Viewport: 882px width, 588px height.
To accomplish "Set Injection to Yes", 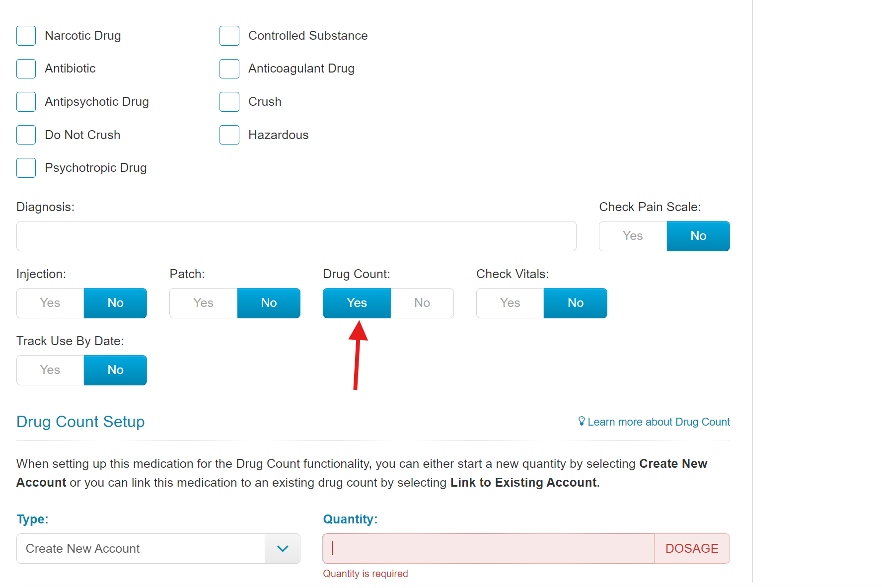I will [x=50, y=303].
